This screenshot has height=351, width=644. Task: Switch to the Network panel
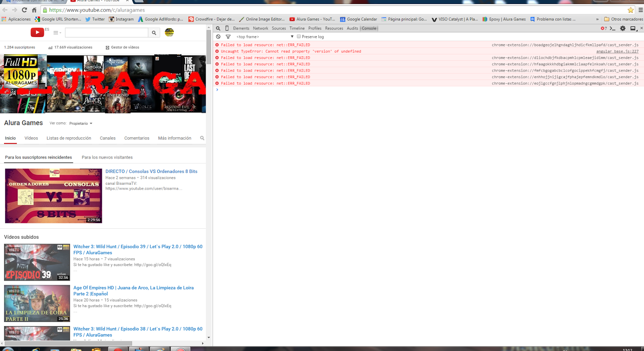pyautogui.click(x=260, y=28)
